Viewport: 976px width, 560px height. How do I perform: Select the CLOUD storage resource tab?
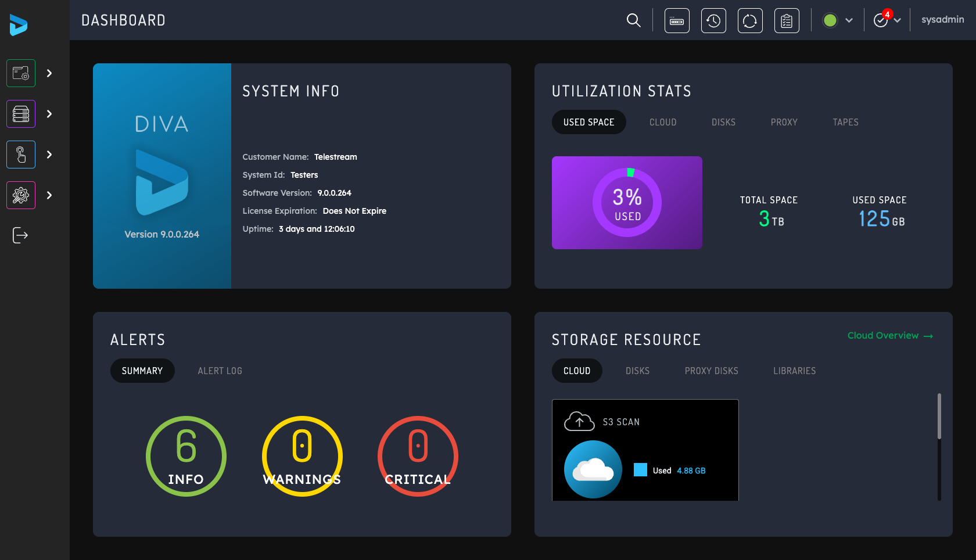pos(577,371)
